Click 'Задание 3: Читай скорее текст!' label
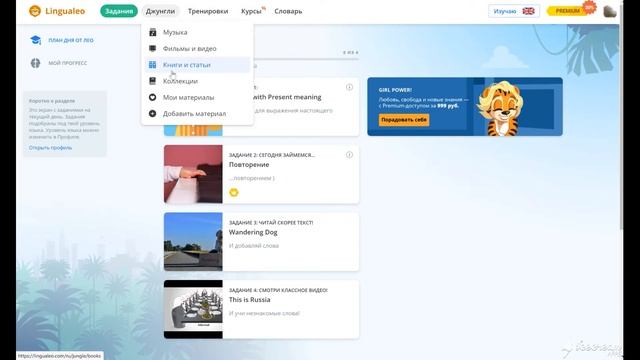 pyautogui.click(x=271, y=222)
